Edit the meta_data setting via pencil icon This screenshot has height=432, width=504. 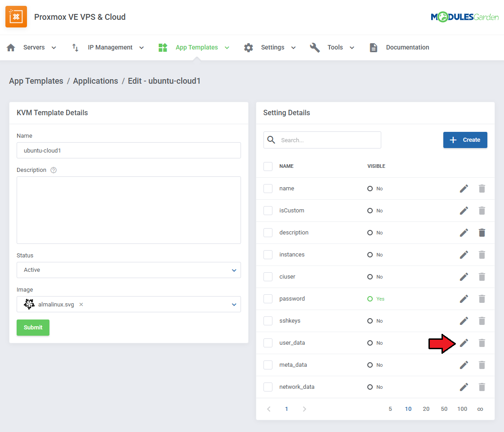464,365
